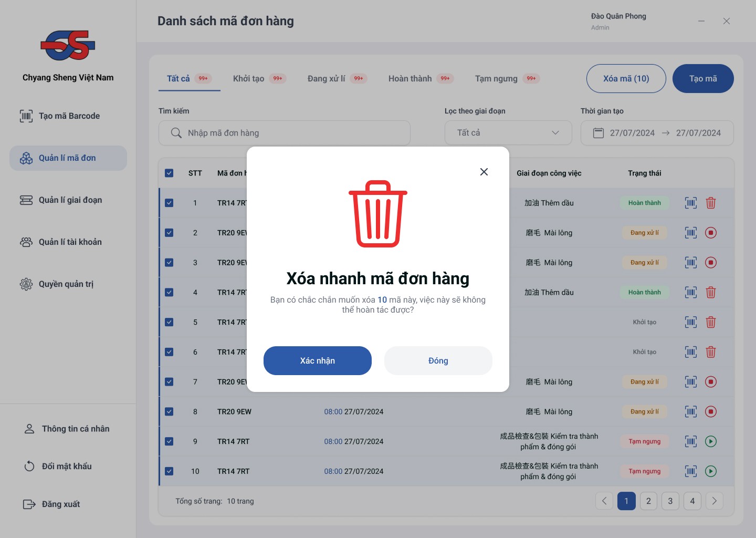The height and width of the screenshot is (538, 756).
Task: Click trash icon in row 6
Action: [x=711, y=352]
